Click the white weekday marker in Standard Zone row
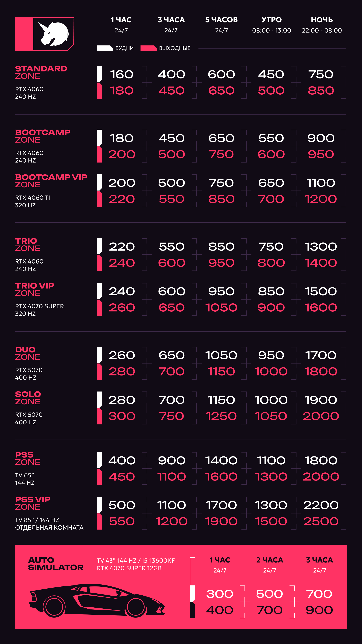Screen dimensions: 362x644 99,74
